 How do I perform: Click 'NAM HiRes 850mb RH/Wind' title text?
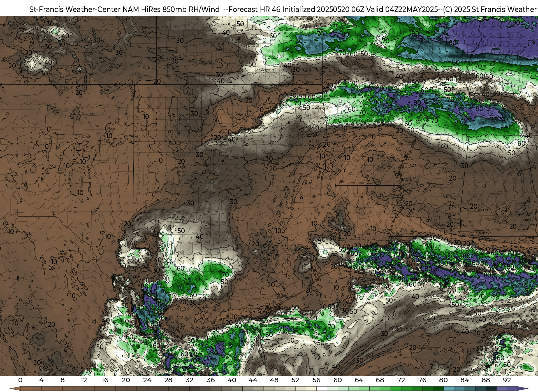(171, 10)
